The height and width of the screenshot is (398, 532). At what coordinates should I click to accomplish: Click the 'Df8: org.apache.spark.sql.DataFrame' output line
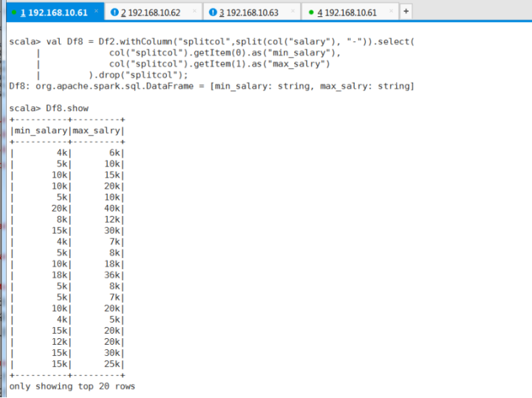point(212,87)
